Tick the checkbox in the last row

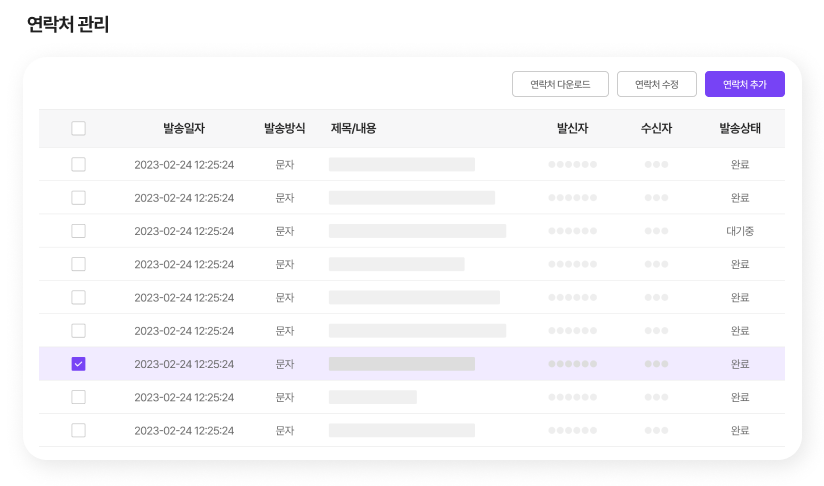coord(79,430)
